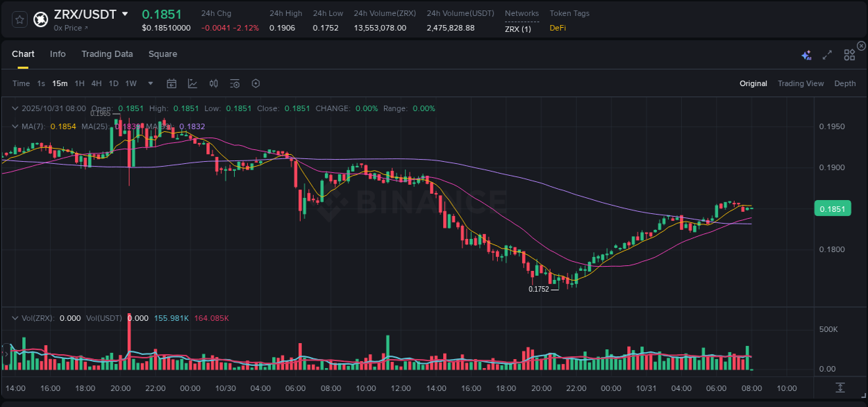
Task: Open the widgets layout grid icon
Action: [x=849, y=55]
